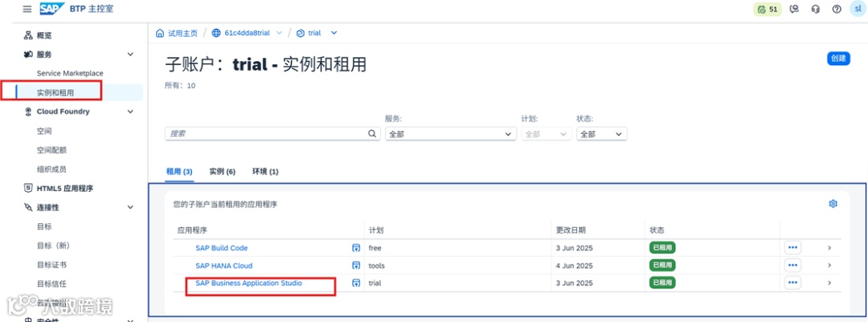Collapse the 服务 sidebar section
868x322 pixels.
(x=131, y=55)
